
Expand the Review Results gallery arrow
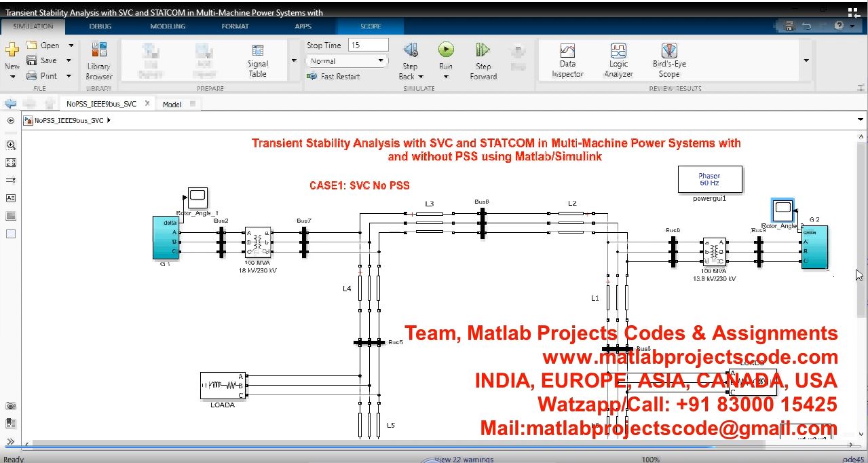coord(806,60)
